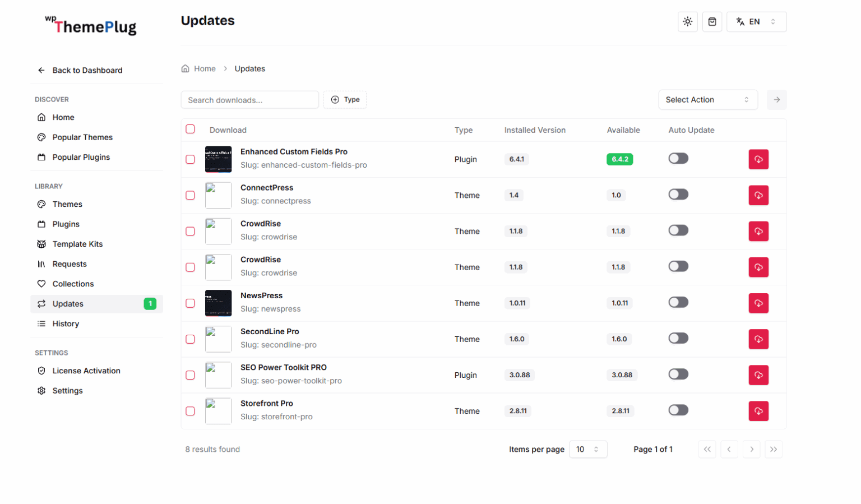Click the red download button for Storefront Pro

tap(758, 410)
